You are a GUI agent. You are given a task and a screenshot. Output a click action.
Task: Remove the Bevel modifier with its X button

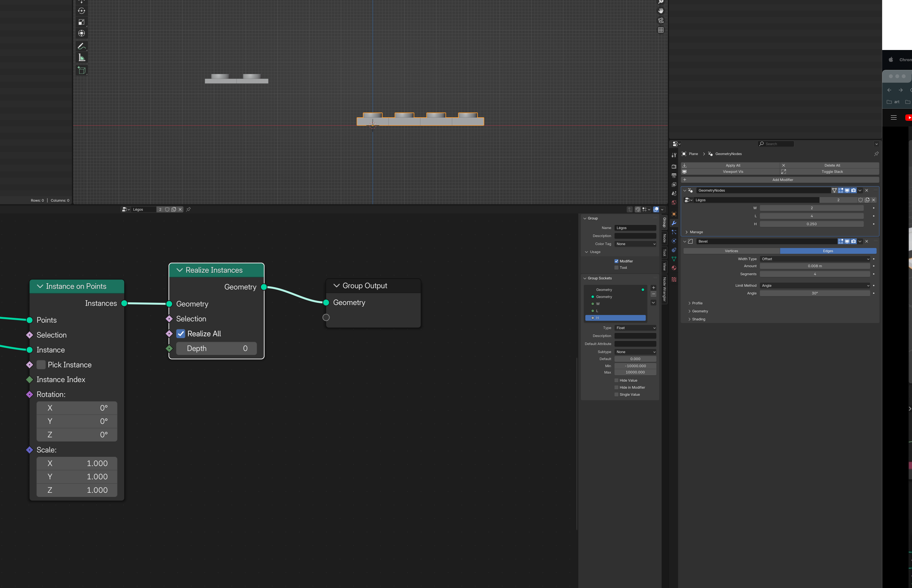coord(866,241)
